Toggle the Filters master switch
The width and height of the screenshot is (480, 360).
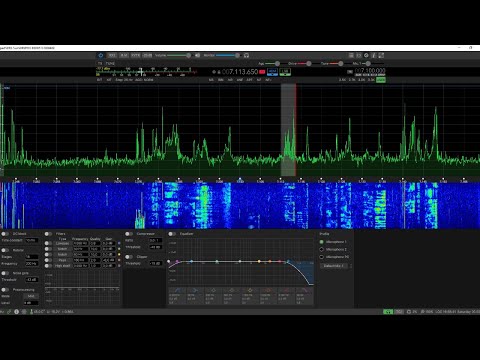pos(48,234)
